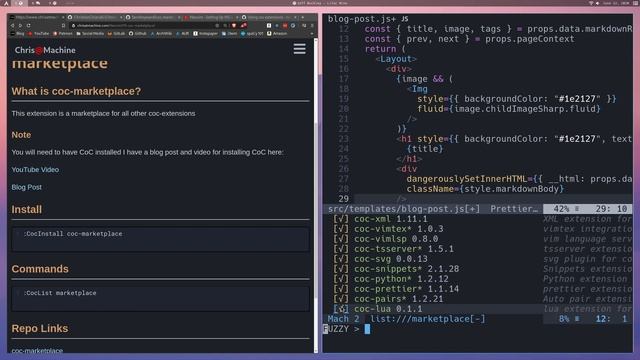Toggle the checkmark for coc-vimlsp
The image size is (640, 360).
click(x=341, y=239)
